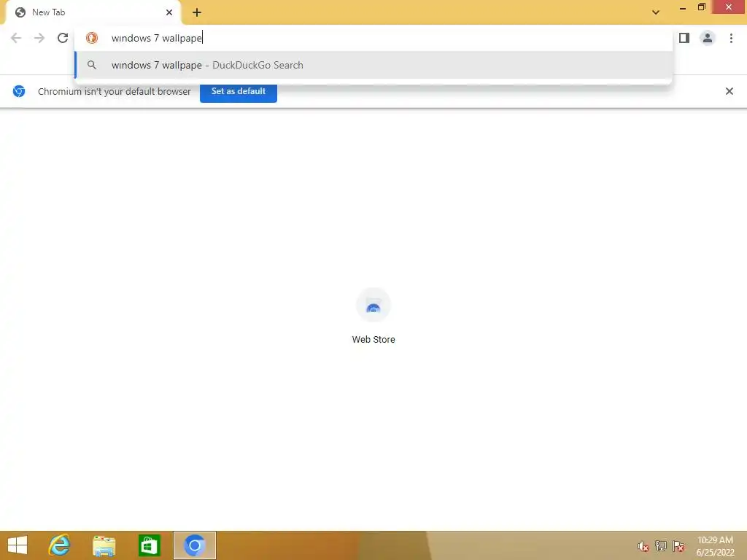
Task: Open the Web Store shortcut
Action: point(373,315)
